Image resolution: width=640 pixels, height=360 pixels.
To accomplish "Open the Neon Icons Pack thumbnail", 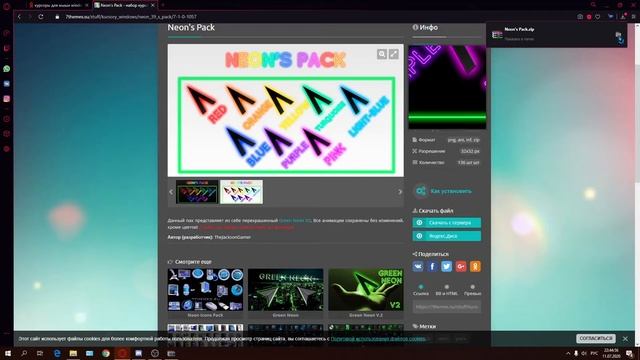I will point(205,290).
